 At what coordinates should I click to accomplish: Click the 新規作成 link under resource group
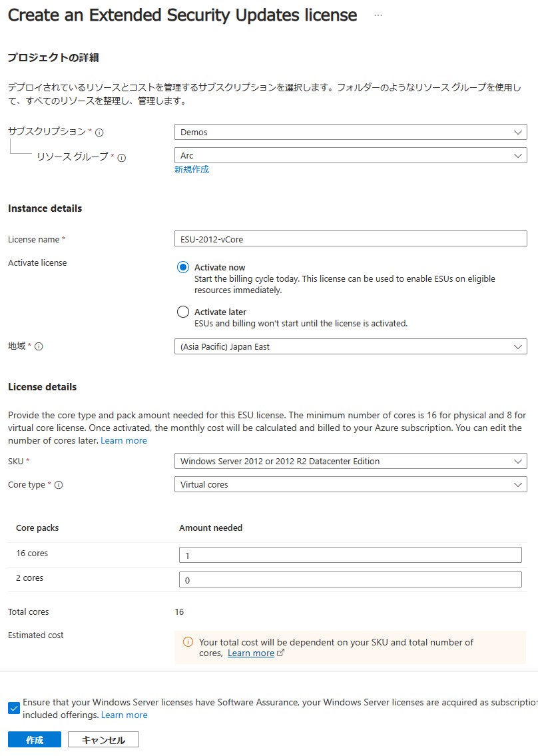click(192, 170)
